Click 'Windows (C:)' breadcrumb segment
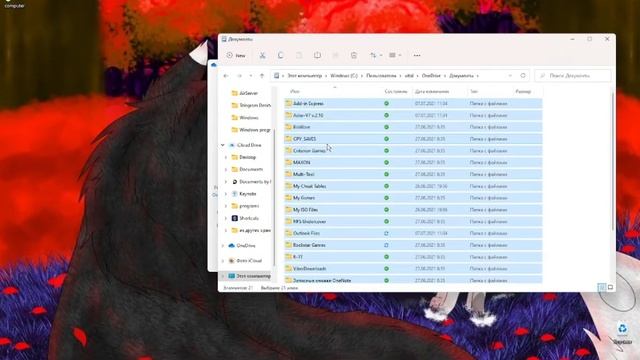Image resolution: width=640 pixels, height=360 pixels. (x=344, y=76)
